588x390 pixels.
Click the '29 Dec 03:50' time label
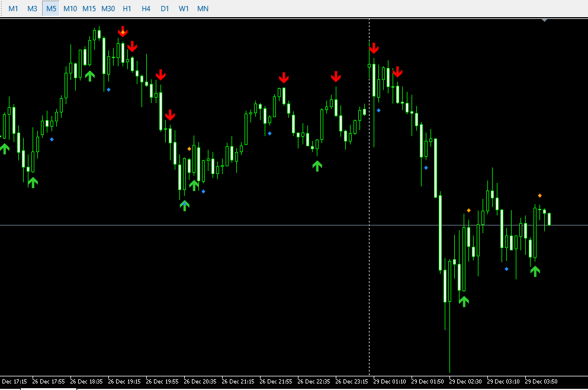tap(541, 381)
